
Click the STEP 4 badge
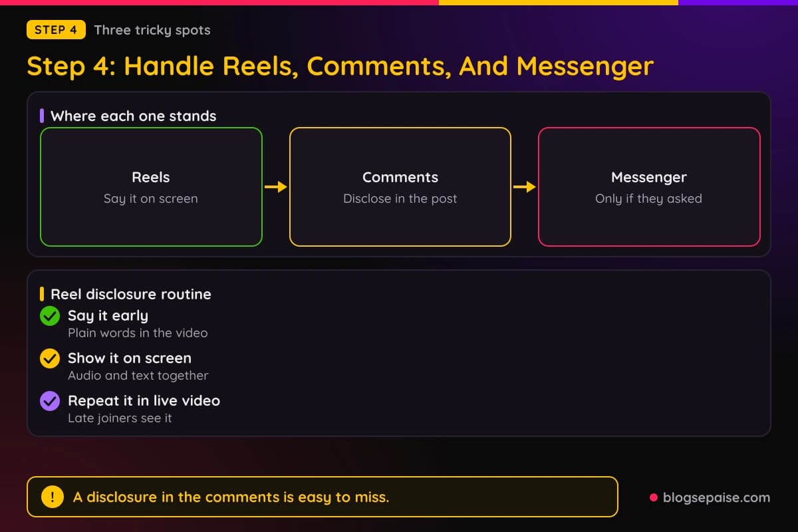point(56,30)
